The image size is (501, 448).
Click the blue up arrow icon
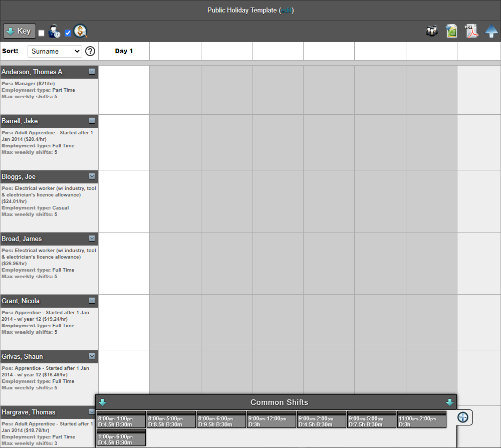click(x=491, y=31)
